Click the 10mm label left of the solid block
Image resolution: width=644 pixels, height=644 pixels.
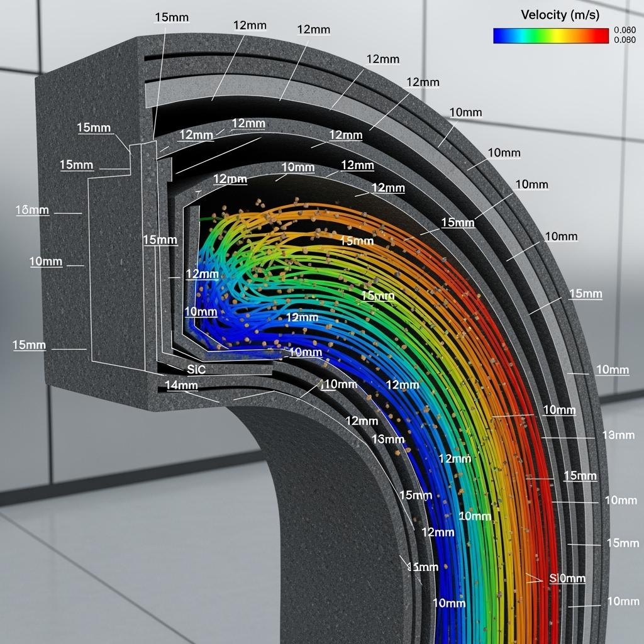click(x=45, y=261)
